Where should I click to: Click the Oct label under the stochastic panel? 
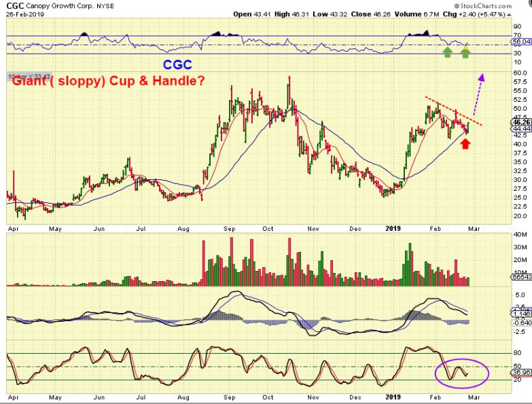tap(268, 397)
